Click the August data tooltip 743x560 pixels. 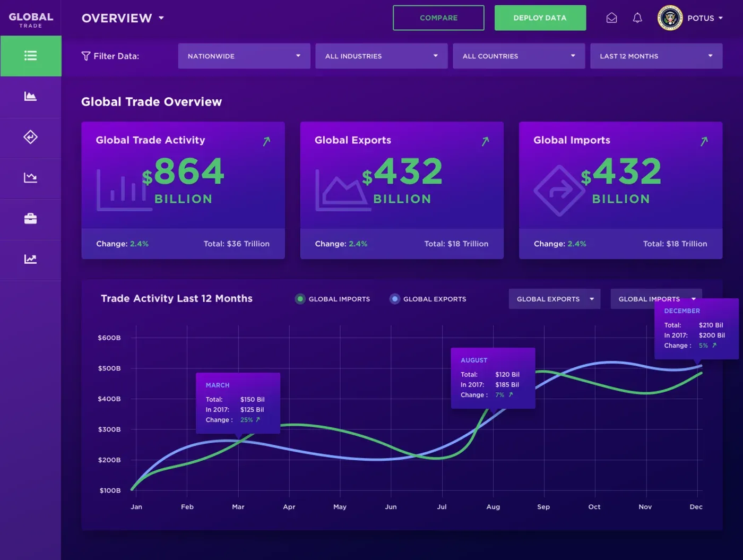[493, 378]
